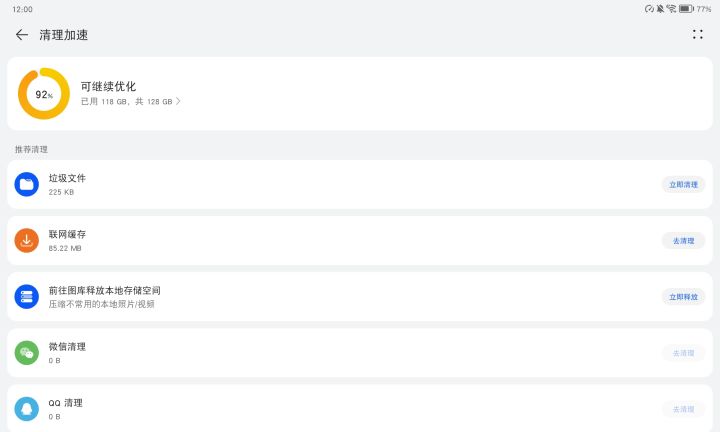Tap the green WeChat icon
The height and width of the screenshot is (432, 720).
(27, 353)
